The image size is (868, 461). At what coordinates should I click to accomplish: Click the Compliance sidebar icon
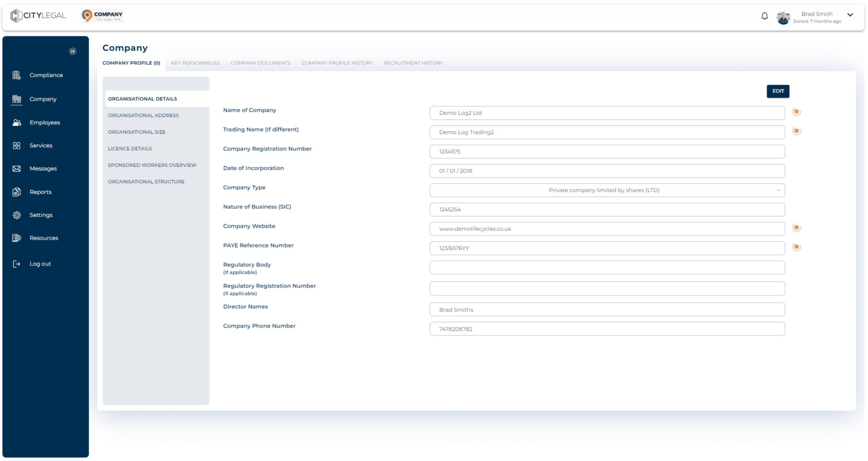pos(17,75)
